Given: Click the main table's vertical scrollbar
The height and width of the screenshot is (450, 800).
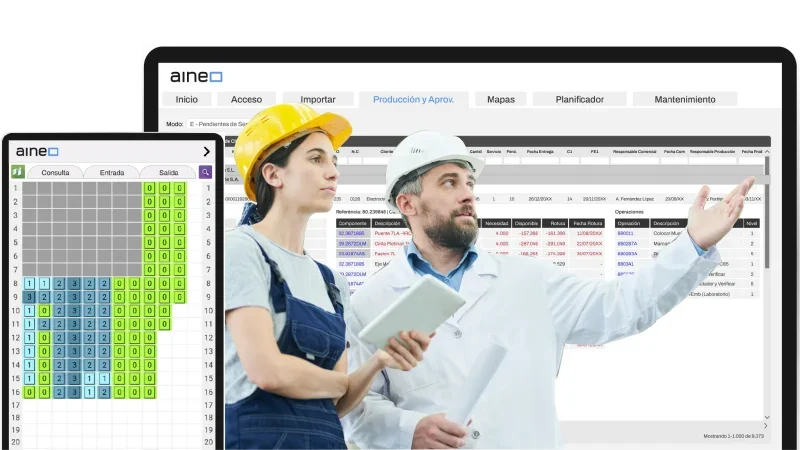Looking at the screenshot, I should [x=767, y=212].
